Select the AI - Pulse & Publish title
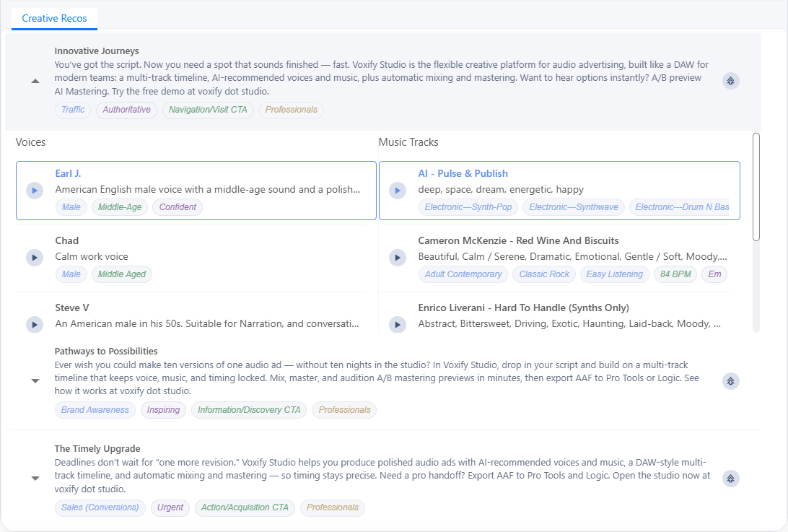Screen dimensions: 788x532 click(463, 173)
